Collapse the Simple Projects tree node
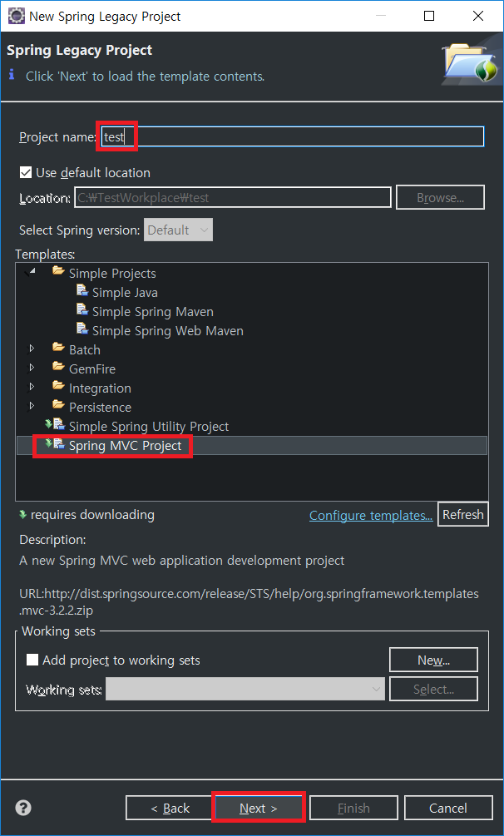The height and width of the screenshot is (836, 504). [x=31, y=272]
